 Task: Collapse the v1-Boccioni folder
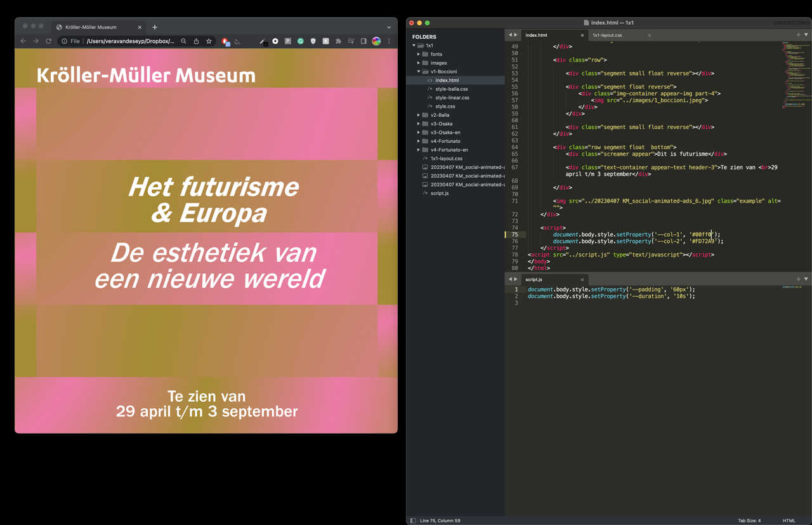point(419,72)
